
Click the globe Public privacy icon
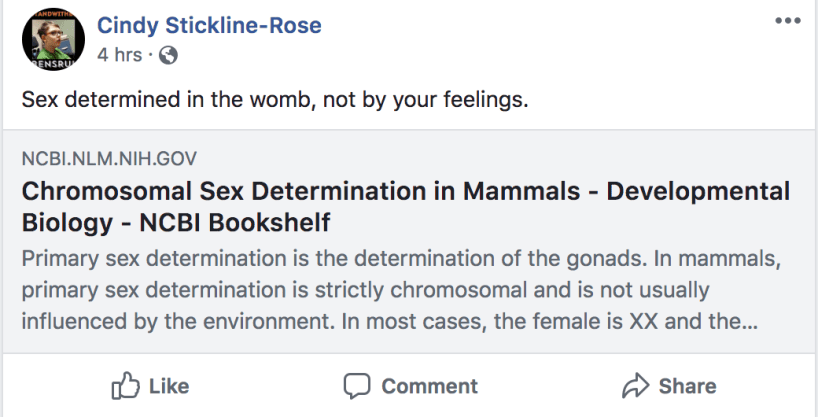pos(168,56)
